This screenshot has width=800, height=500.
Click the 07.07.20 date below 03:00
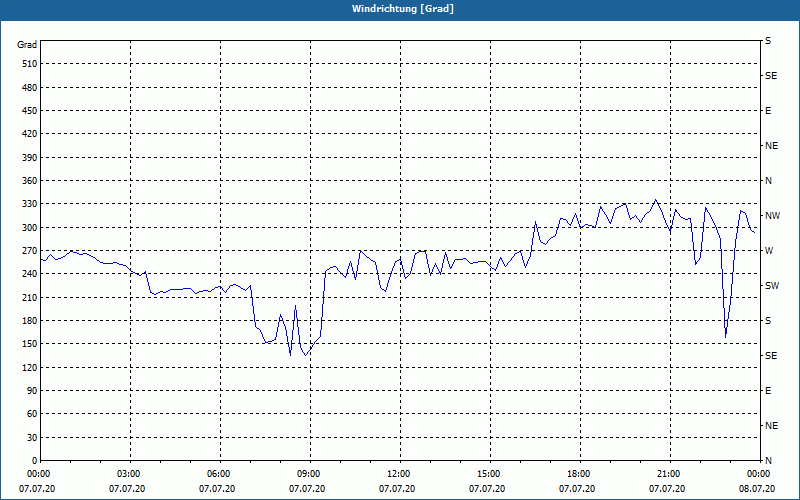[127, 489]
